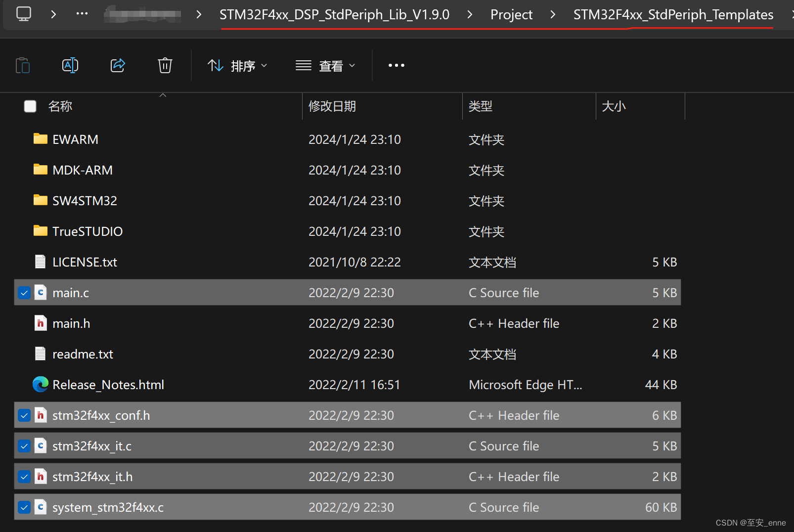794x532 pixels.
Task: Select the Rename icon in the toolbar
Action: coord(70,65)
